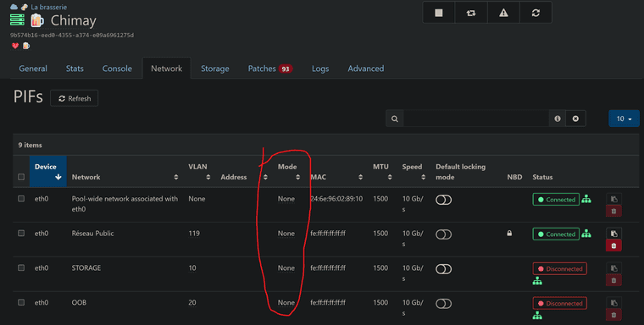Screen dimensions: 644x325
Task: Sort by the Speed column
Action: (x=414, y=172)
